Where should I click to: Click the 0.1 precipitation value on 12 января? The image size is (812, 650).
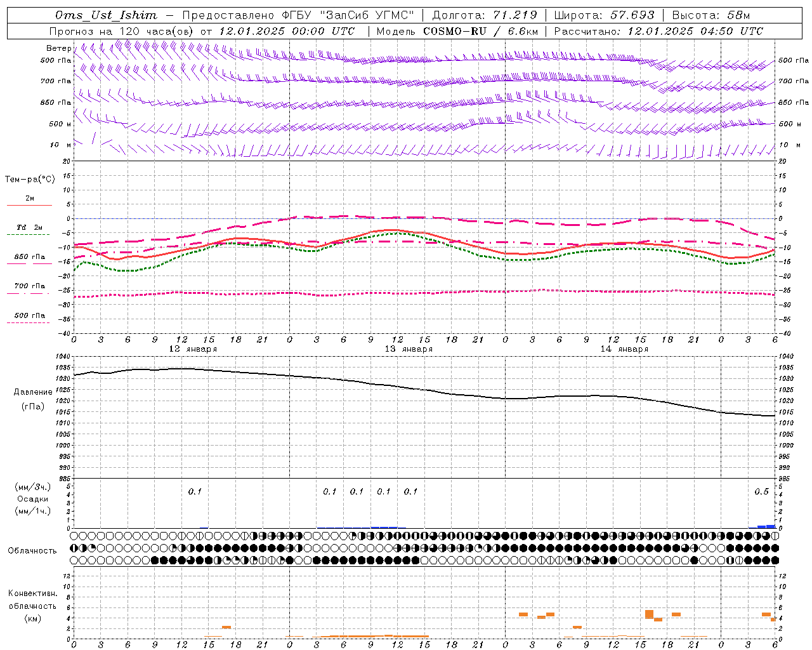coord(195,492)
